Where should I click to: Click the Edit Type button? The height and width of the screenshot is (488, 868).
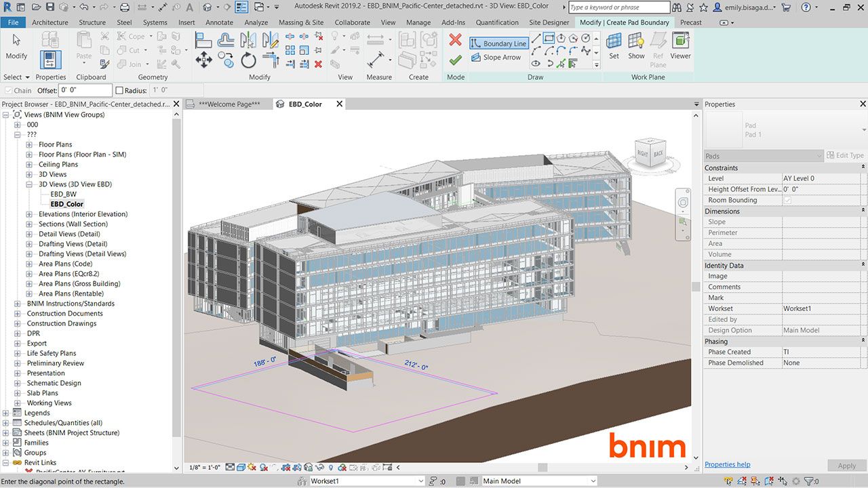845,155
